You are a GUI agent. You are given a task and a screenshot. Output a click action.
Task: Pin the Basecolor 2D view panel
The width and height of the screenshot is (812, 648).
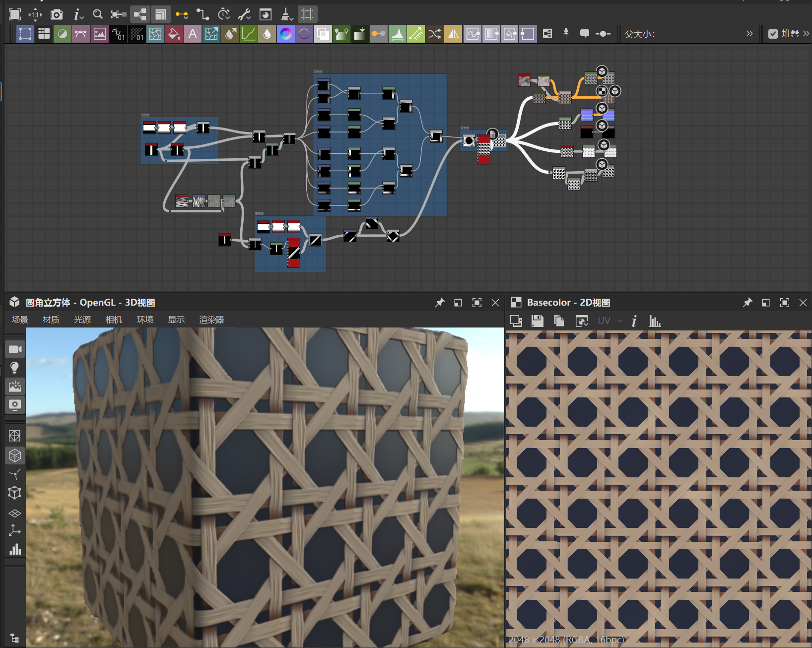click(x=747, y=303)
